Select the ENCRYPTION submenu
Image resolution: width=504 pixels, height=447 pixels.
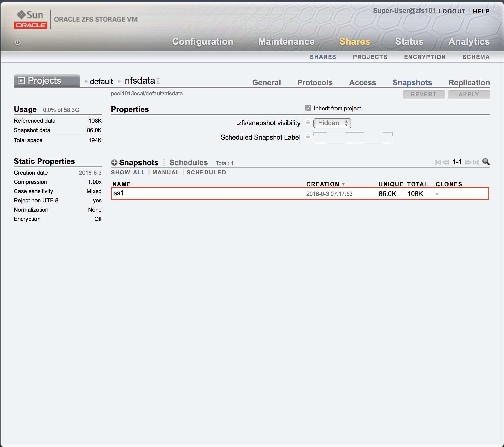coord(425,57)
